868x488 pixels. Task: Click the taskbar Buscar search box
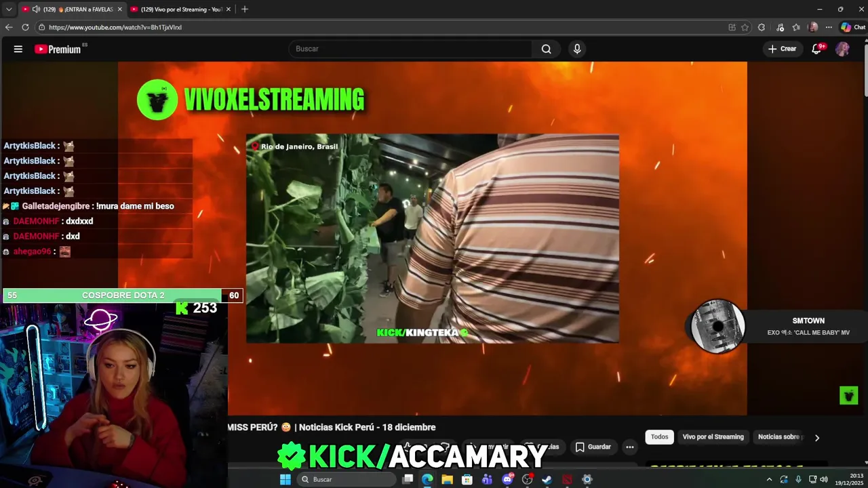click(347, 479)
